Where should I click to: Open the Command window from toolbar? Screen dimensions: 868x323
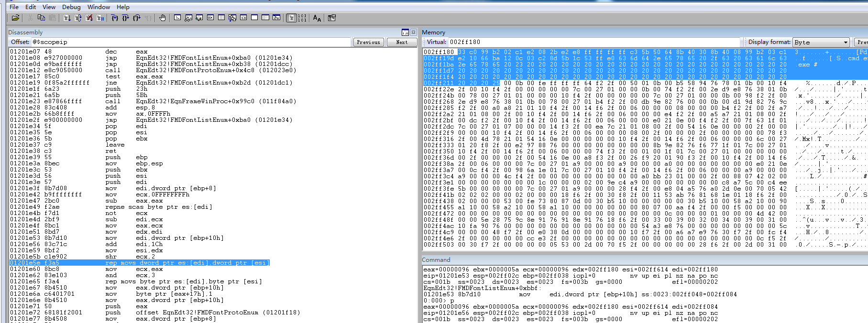pyautogui.click(x=177, y=18)
